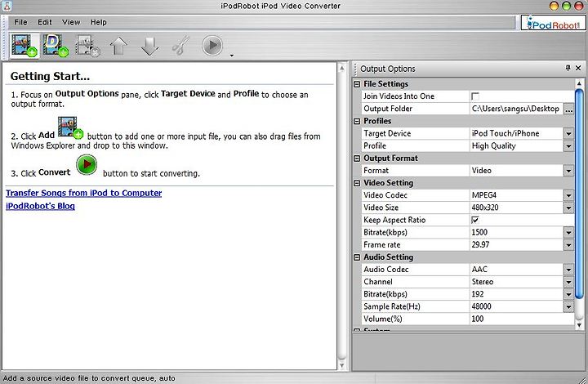Open the Video Size dropdown
The image size is (588, 384).
pyautogui.click(x=569, y=208)
